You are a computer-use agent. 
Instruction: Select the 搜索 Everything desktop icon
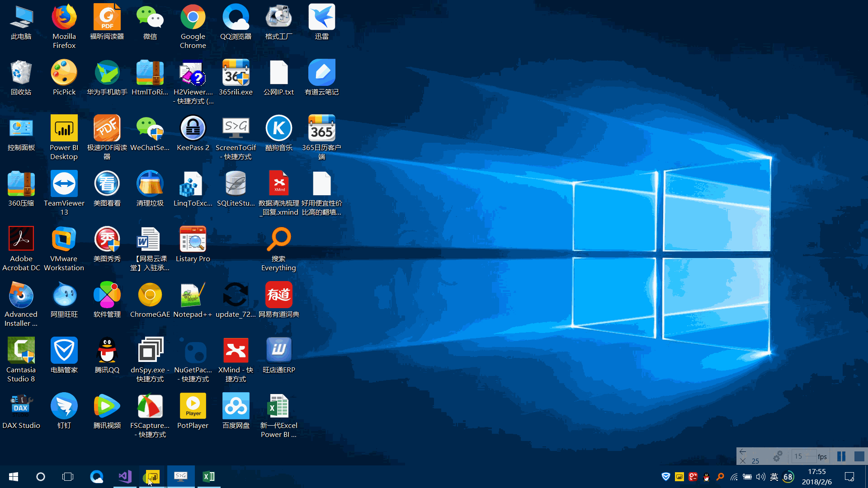coord(279,249)
